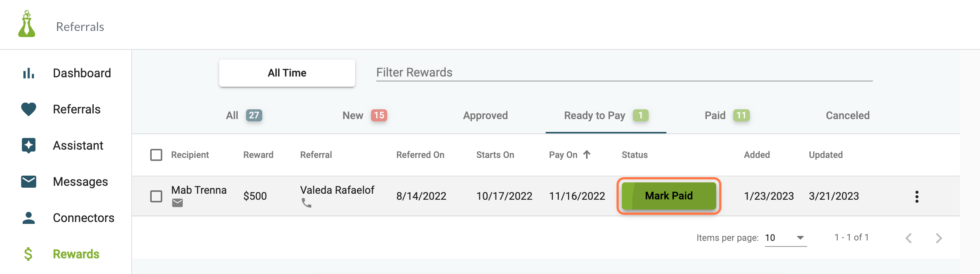Sort by the Pay On column arrow
980x274 pixels.
(587, 154)
